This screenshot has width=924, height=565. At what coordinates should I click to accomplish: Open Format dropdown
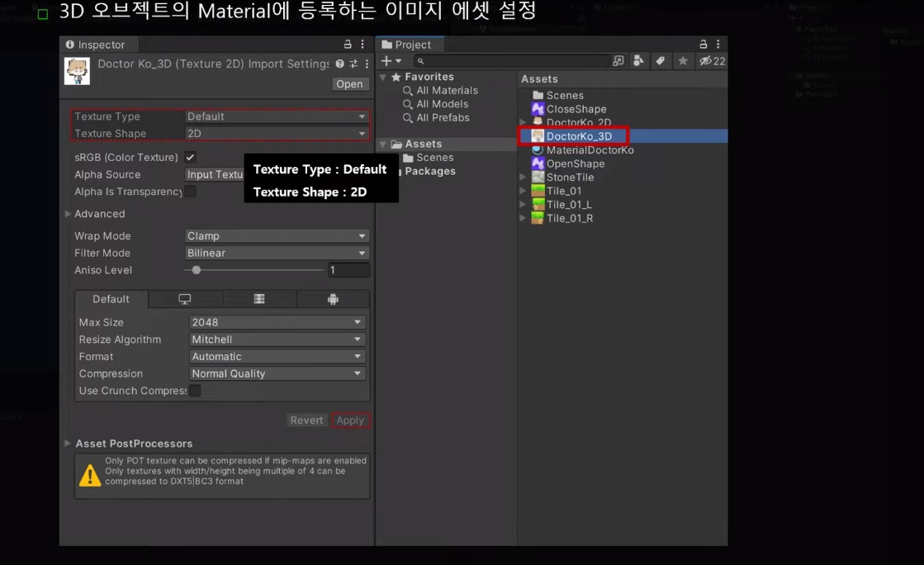[277, 357]
